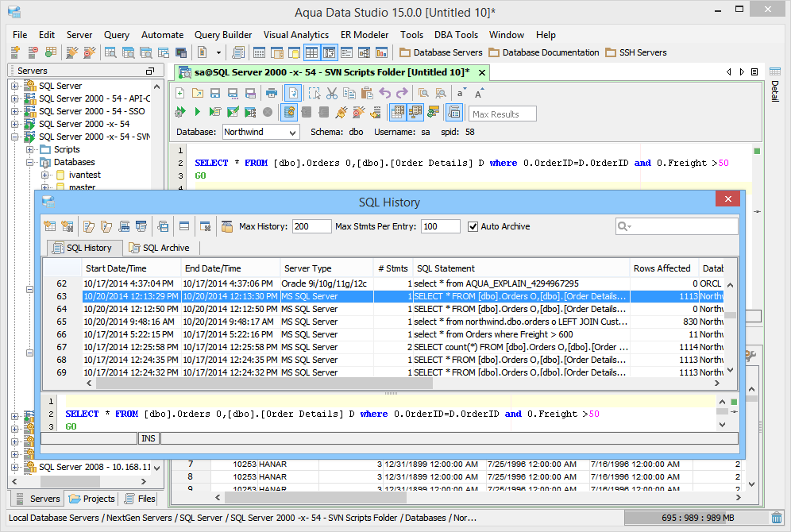Switch to the SQL Archive tab
The image size is (791, 532).
click(159, 248)
